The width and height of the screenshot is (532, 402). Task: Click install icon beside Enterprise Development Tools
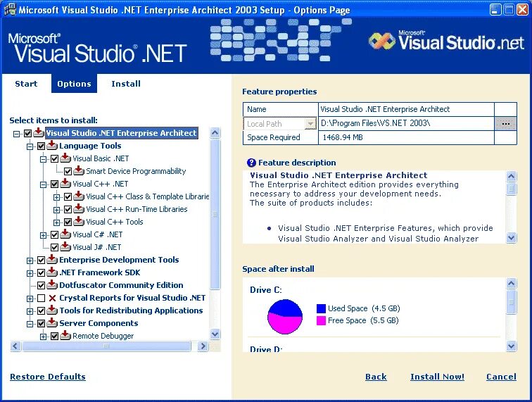pyautogui.click(x=52, y=260)
